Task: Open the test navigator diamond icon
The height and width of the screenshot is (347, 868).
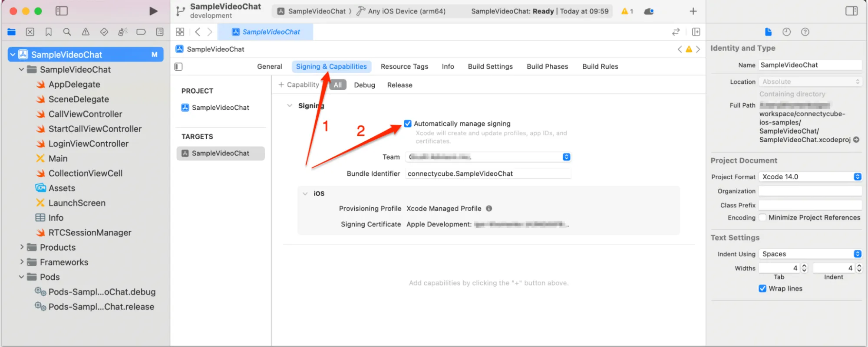Action: (104, 32)
